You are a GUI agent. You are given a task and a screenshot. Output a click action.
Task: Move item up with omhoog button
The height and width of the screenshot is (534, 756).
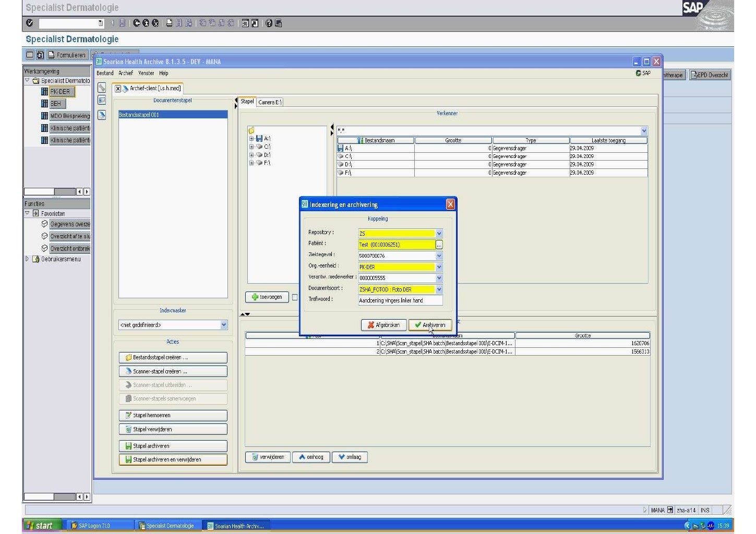point(311,457)
